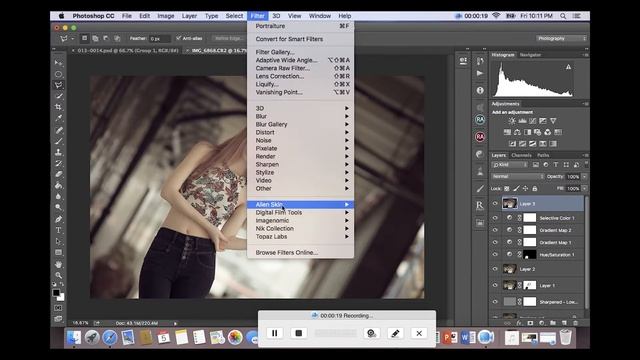Image resolution: width=640 pixels, height=360 pixels.
Task: Hide Layer 1 visibility eye
Action: pos(495,285)
